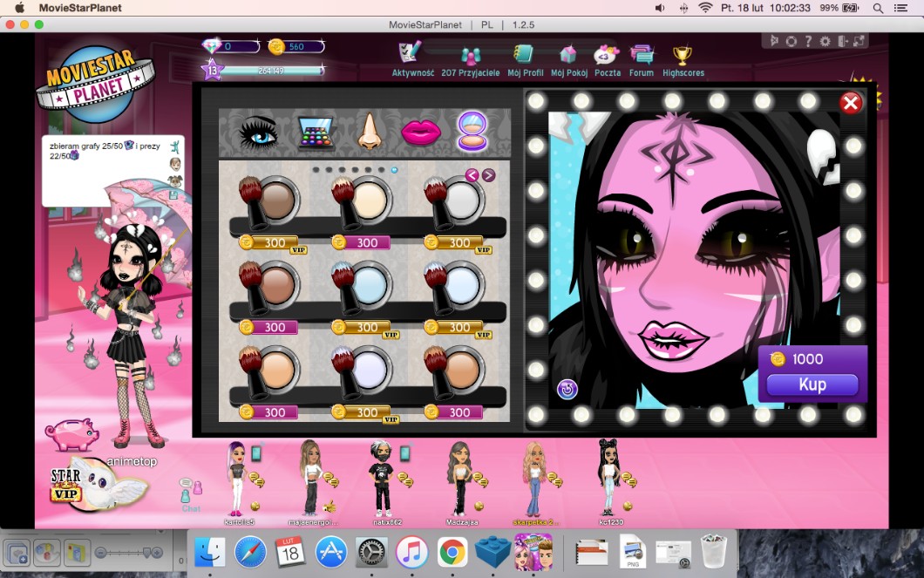Open the Highscores trophy
This screenshot has width=924, height=578.
683,58
